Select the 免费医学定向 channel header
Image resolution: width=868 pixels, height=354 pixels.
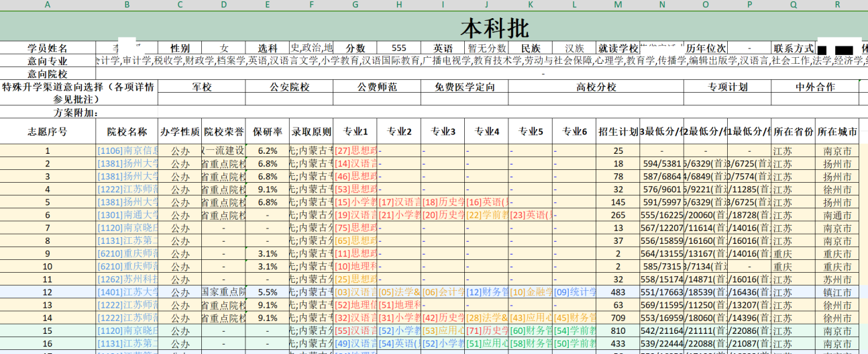click(464, 87)
